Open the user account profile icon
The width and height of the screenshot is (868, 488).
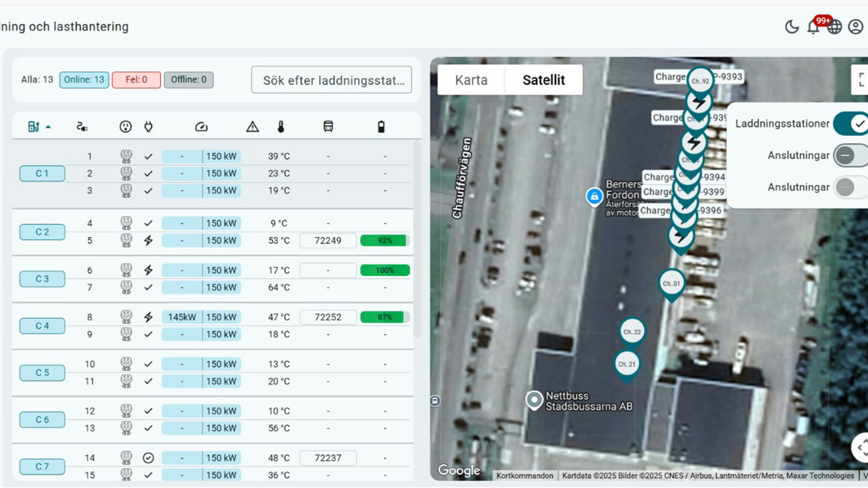(x=856, y=27)
